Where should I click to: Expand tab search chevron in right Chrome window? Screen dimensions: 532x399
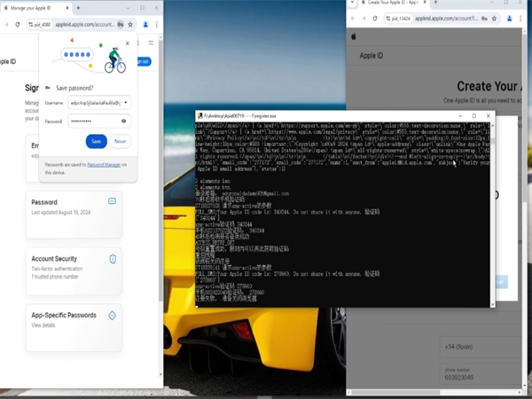pos(352,4)
